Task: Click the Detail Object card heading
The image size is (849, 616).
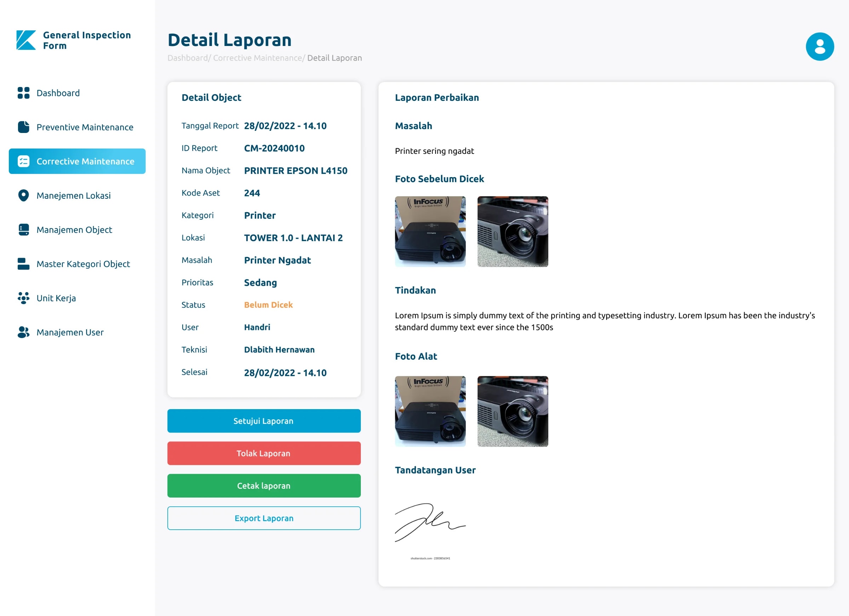Action: (x=212, y=98)
